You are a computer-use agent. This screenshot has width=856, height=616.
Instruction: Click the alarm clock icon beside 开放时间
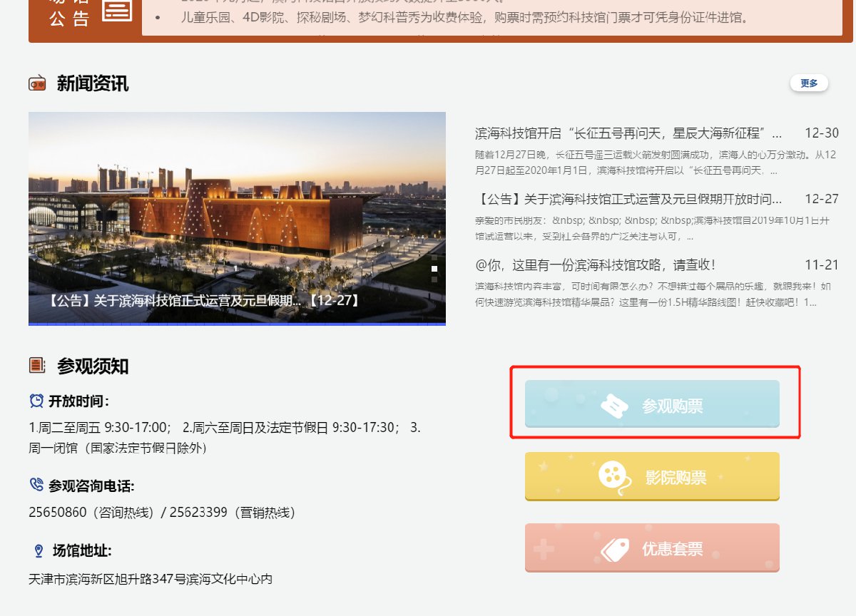pyautogui.click(x=36, y=401)
